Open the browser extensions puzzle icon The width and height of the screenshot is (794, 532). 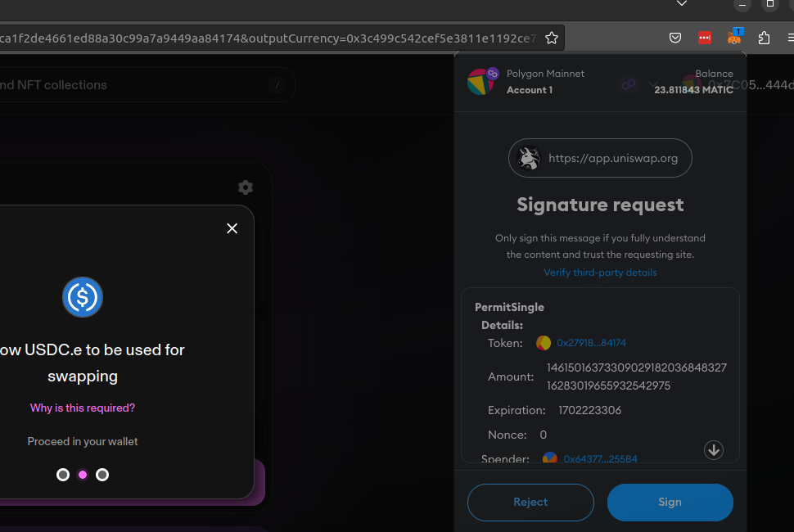point(765,38)
